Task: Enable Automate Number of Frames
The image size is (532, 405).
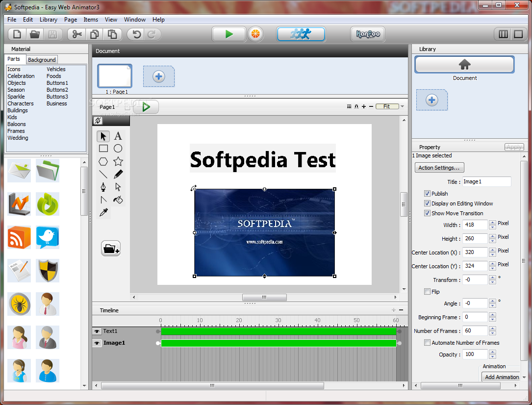Action: pyautogui.click(x=427, y=343)
